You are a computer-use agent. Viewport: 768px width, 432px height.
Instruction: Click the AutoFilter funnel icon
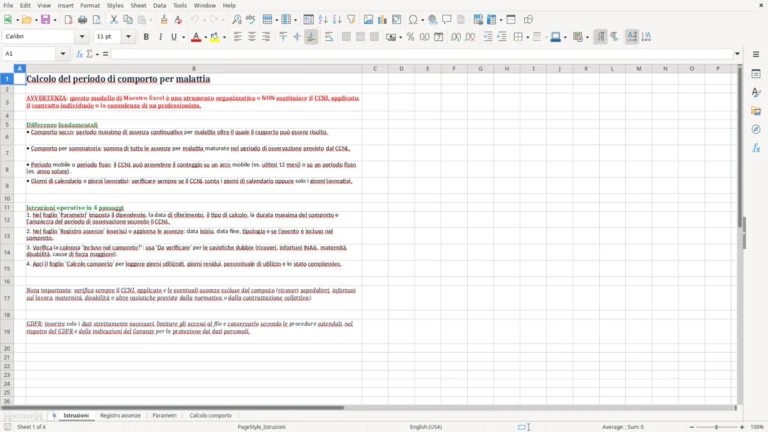(351, 20)
